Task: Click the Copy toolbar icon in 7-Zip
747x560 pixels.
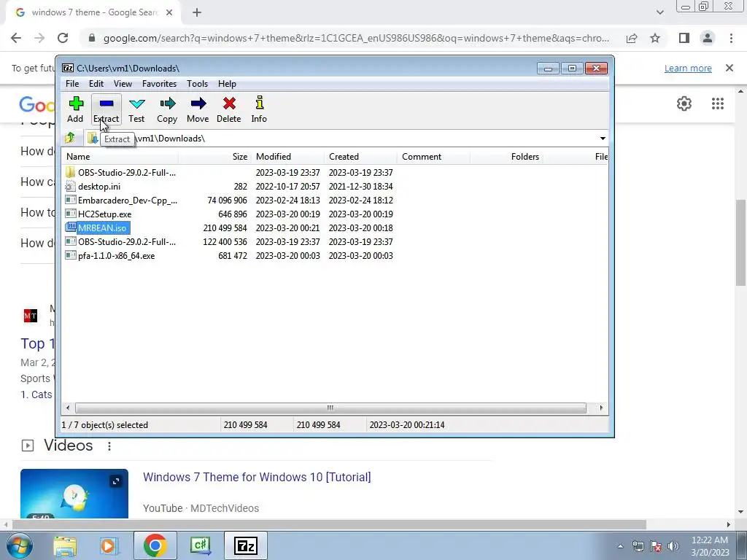Action: pyautogui.click(x=167, y=109)
